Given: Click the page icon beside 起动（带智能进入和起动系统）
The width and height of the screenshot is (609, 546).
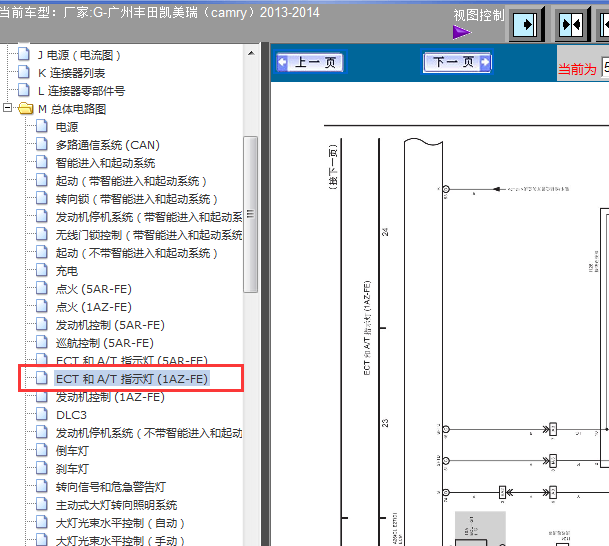Looking at the screenshot, I should click(x=42, y=180).
